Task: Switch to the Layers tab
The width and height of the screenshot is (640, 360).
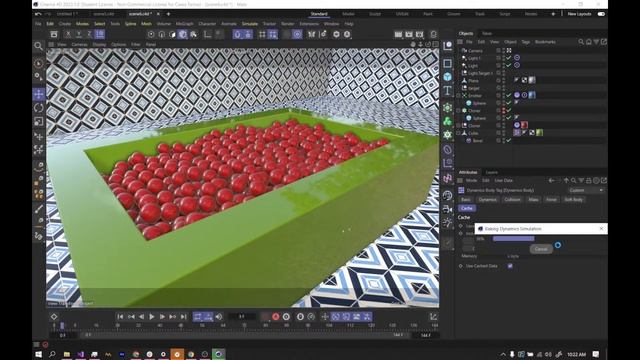Action: pos(491,172)
